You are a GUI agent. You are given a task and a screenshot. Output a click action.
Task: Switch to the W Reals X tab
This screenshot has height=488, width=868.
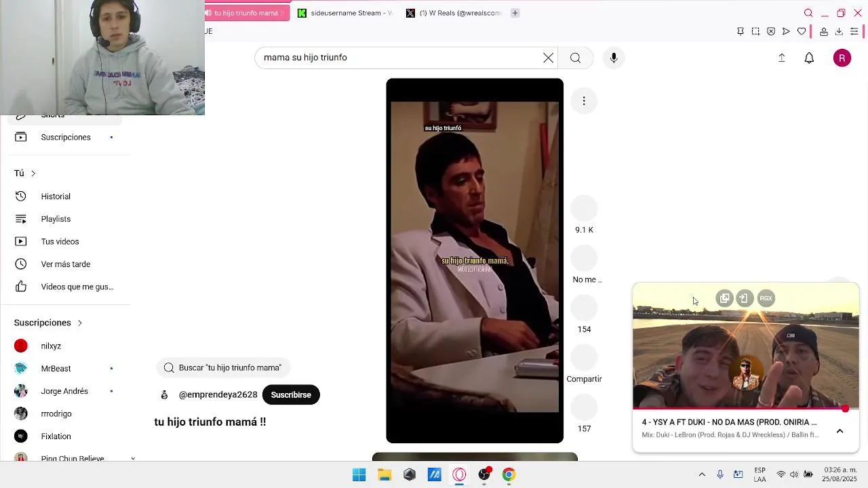pyautogui.click(x=454, y=13)
